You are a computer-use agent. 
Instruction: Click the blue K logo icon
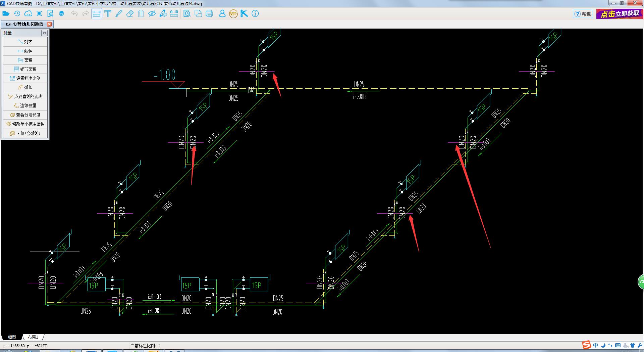coord(244,14)
